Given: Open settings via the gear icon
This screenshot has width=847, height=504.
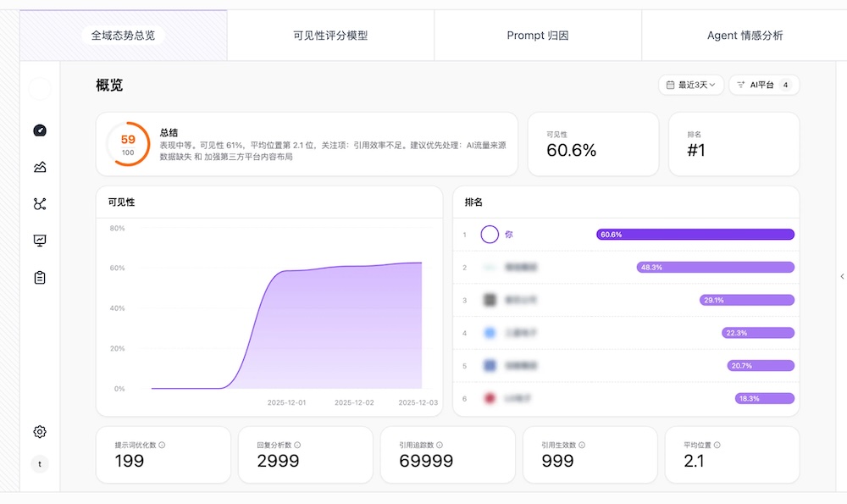Looking at the screenshot, I should tap(39, 431).
